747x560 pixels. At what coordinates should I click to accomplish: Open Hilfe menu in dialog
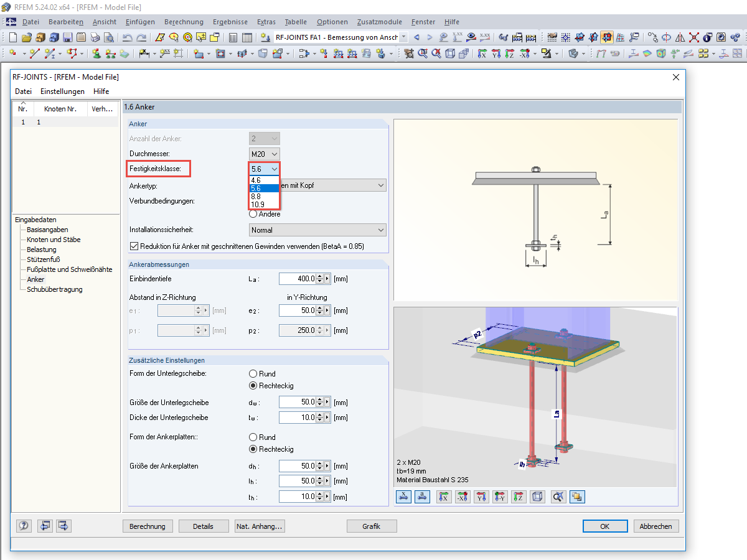[x=101, y=91]
